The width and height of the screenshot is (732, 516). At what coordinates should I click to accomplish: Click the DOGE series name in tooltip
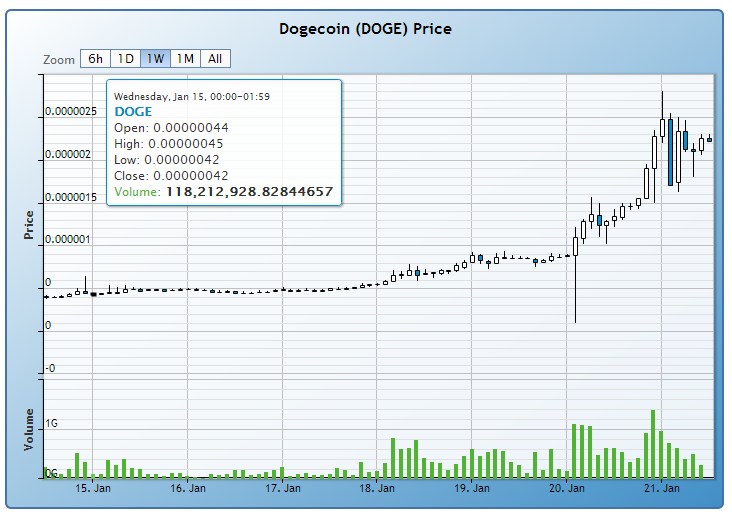[x=134, y=112]
